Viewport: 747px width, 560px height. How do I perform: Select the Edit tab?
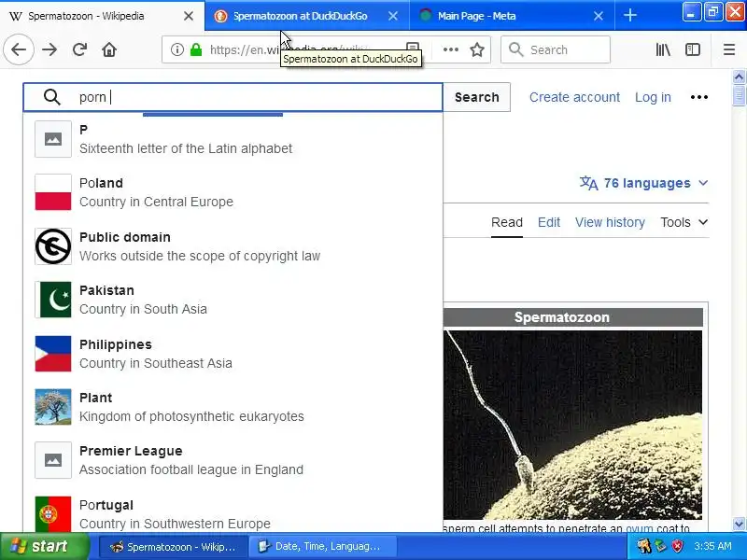click(549, 222)
